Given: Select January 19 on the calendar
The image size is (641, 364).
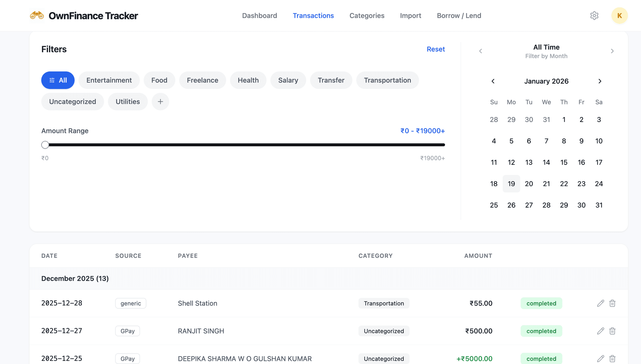Looking at the screenshot, I should coord(511,184).
